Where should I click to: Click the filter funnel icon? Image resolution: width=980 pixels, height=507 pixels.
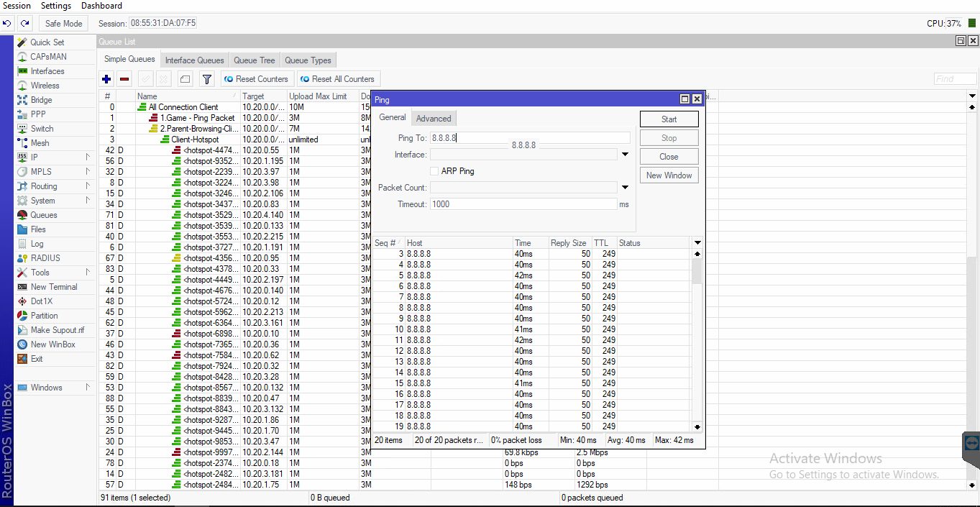[207, 79]
